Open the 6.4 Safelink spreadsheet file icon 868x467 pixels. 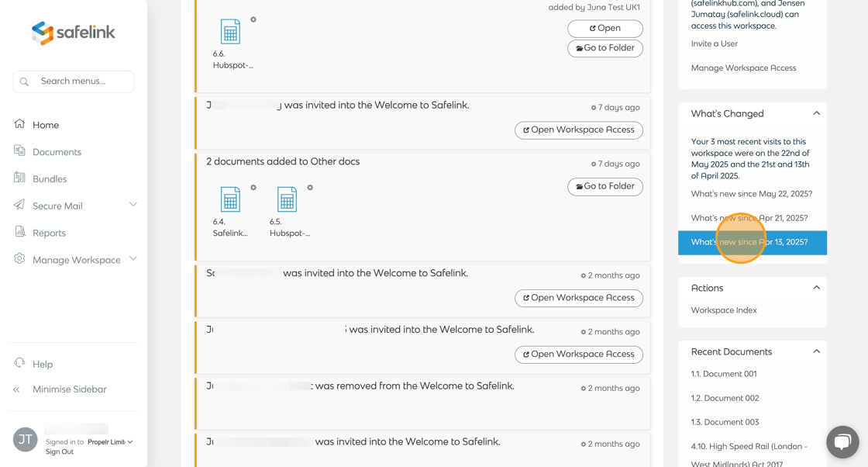point(230,199)
